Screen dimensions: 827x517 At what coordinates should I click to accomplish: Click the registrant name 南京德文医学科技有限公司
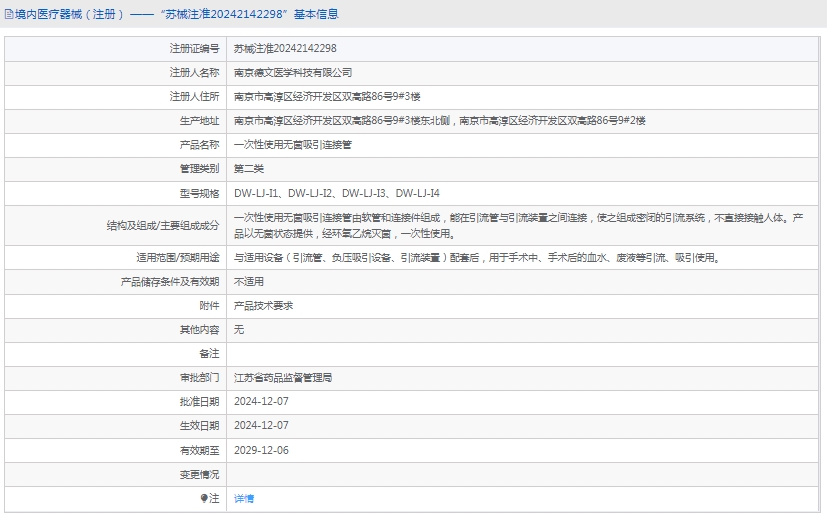(293, 72)
